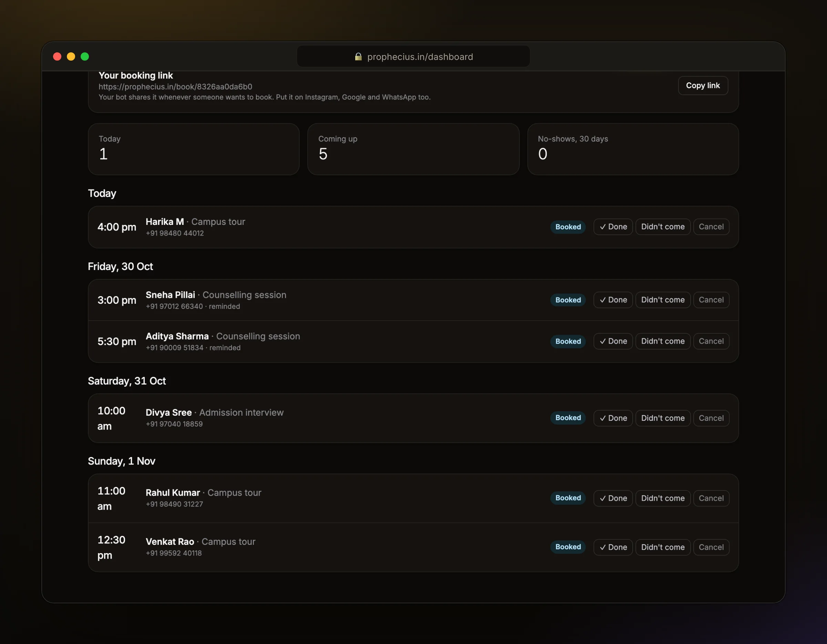Select the booking link URL text
Screen dimensions: 827x644
[x=175, y=87]
